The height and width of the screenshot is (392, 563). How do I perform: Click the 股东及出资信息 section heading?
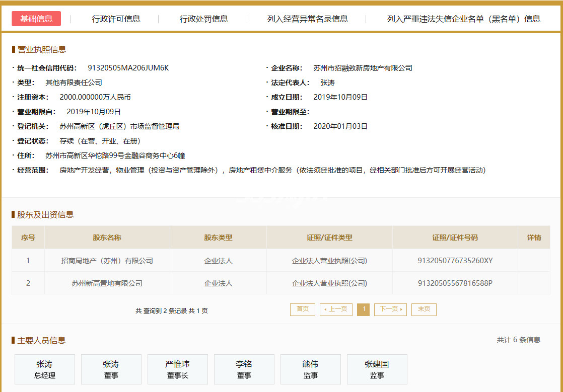[x=45, y=214]
